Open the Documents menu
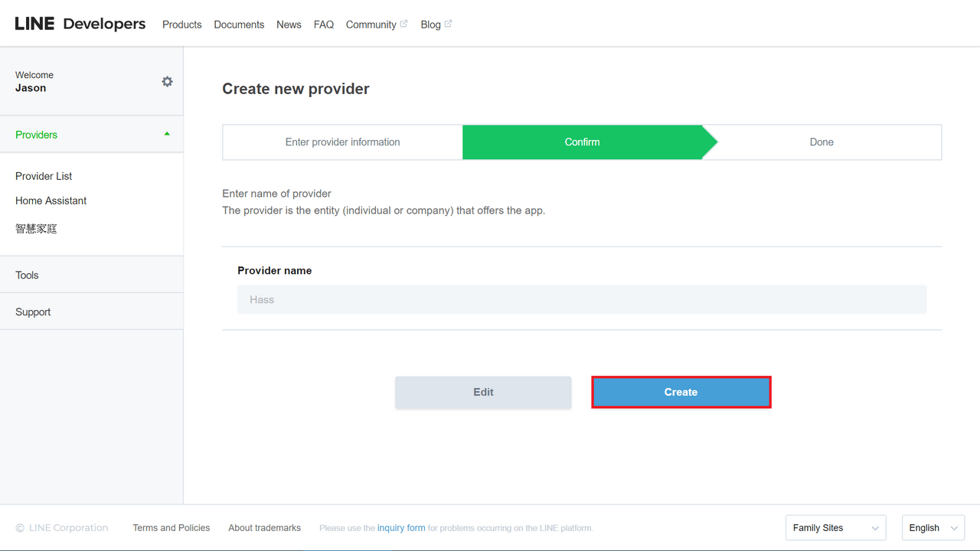This screenshot has width=980, height=551. pyautogui.click(x=239, y=24)
